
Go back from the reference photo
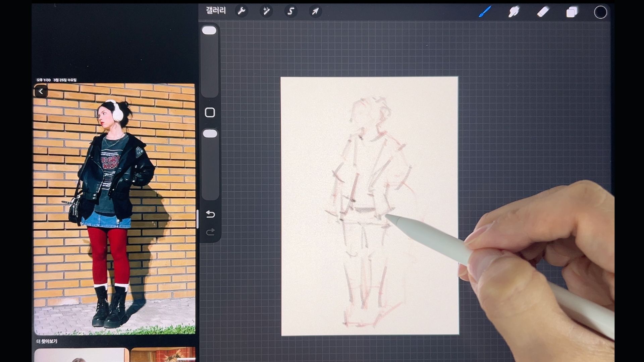tap(41, 91)
